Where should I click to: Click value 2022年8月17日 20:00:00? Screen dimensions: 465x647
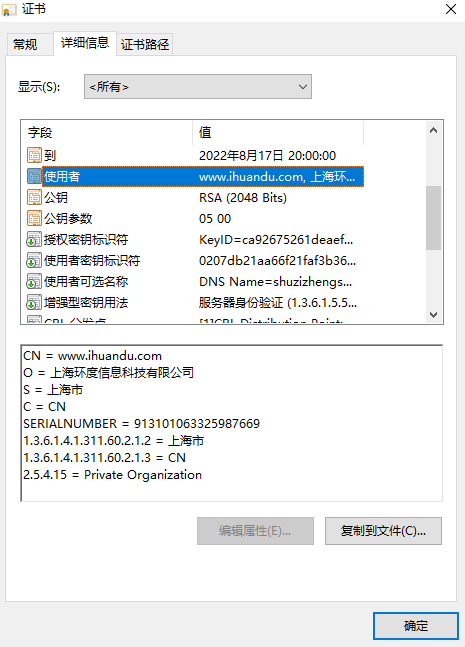pyautogui.click(x=267, y=156)
